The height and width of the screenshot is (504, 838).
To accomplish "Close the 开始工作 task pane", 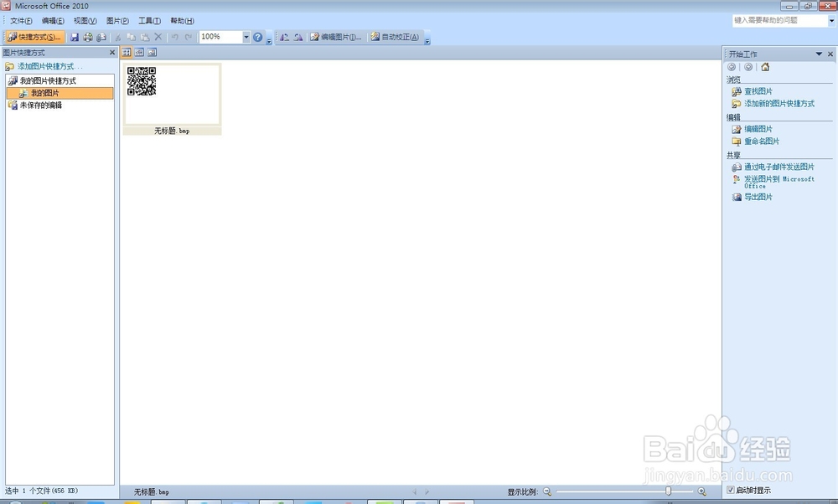I will point(830,54).
